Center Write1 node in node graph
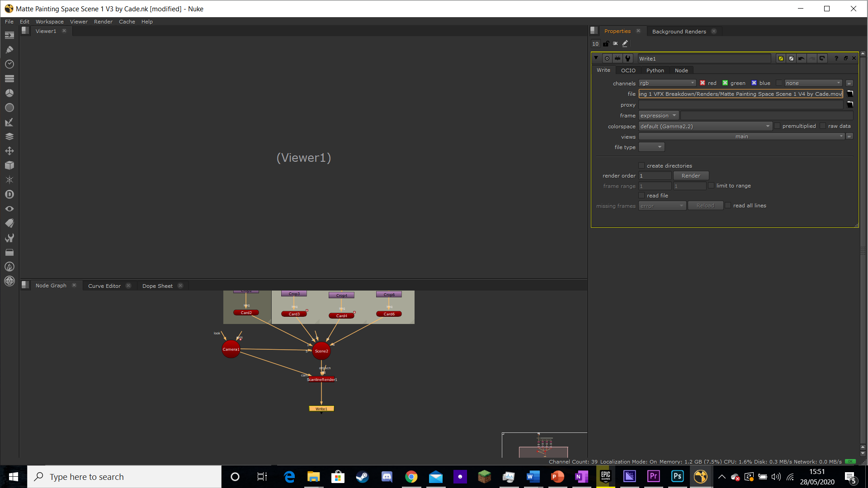868x488 pixels. (x=607, y=58)
